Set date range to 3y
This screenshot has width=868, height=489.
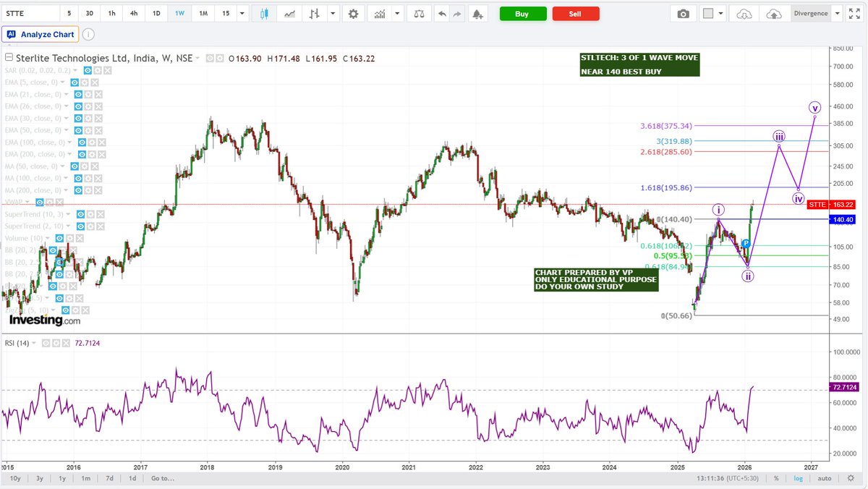pos(39,478)
